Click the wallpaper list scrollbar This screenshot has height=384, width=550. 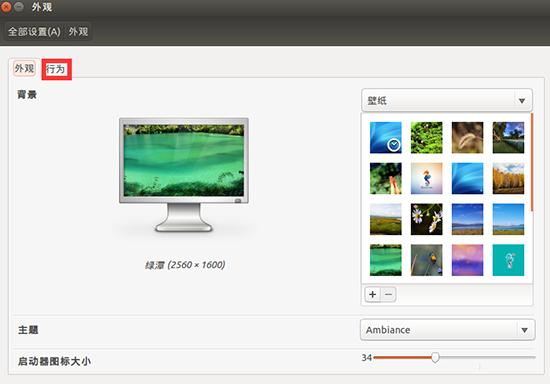click(x=532, y=162)
